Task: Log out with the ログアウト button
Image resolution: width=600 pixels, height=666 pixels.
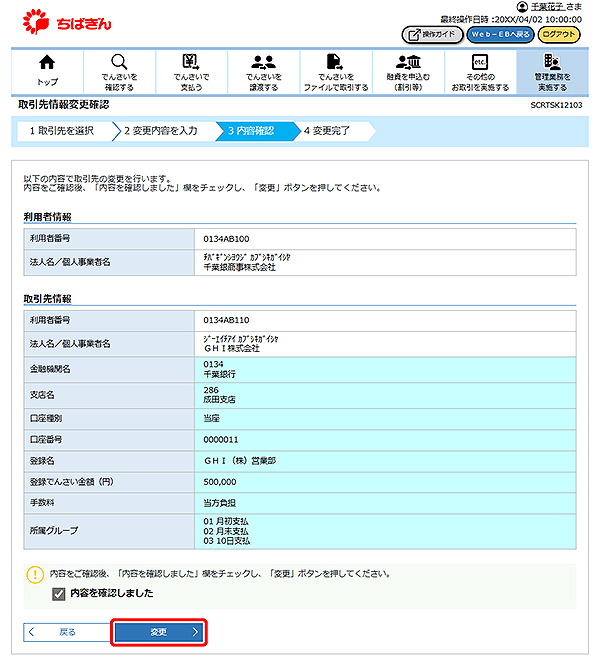Action: coord(558,34)
